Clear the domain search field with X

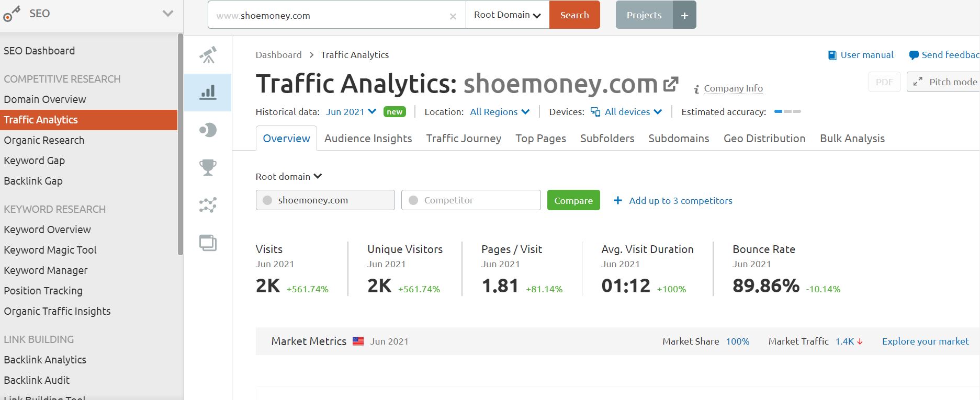coord(453,16)
